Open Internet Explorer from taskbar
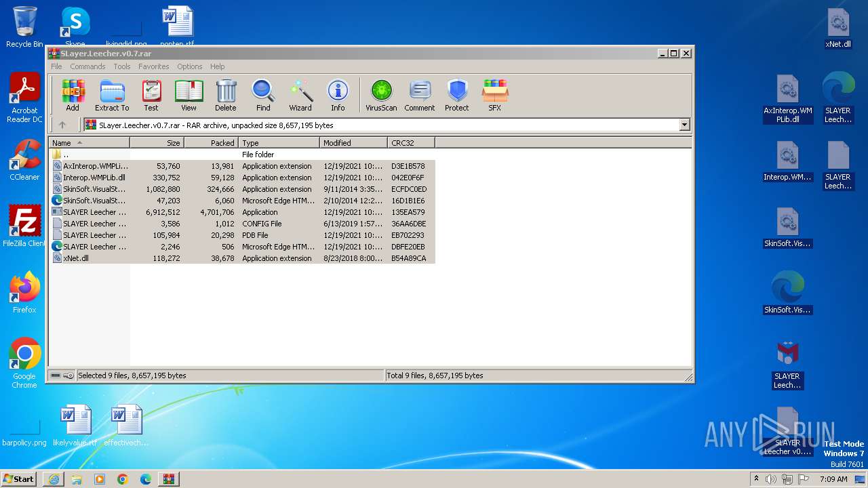 pyautogui.click(x=54, y=479)
